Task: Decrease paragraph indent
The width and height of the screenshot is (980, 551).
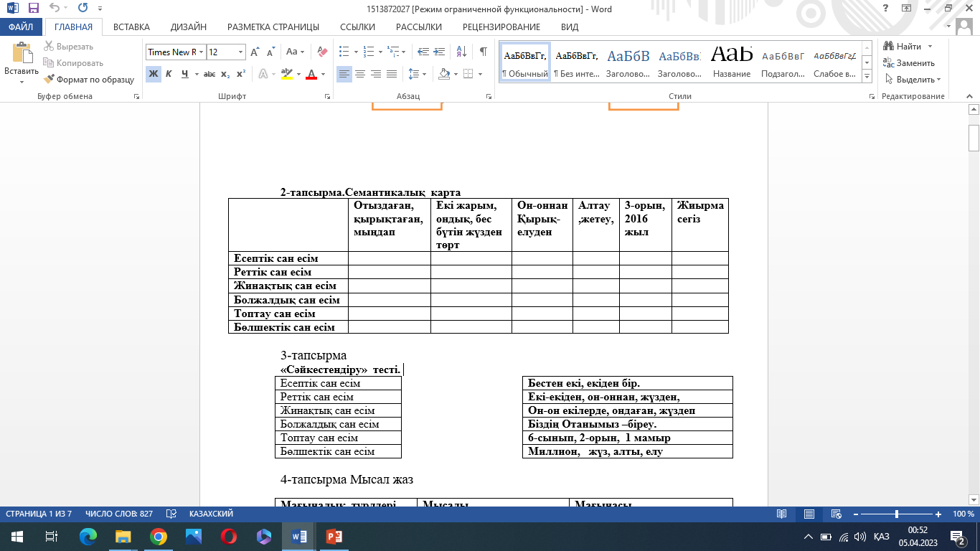Action: pos(423,52)
